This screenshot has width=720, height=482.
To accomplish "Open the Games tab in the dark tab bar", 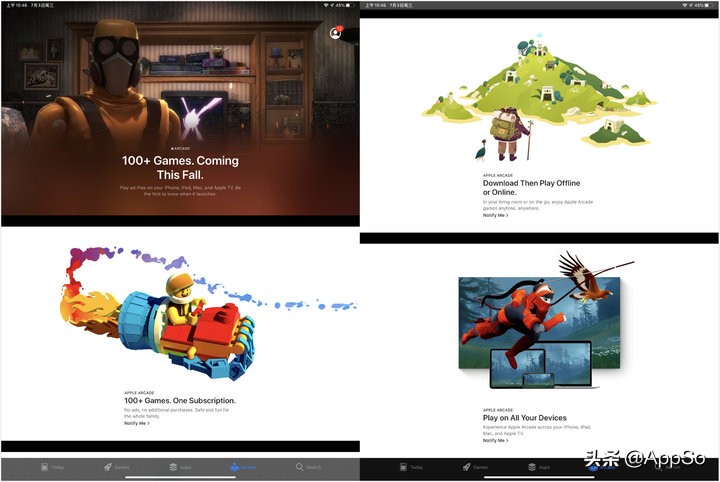I will click(x=475, y=467).
